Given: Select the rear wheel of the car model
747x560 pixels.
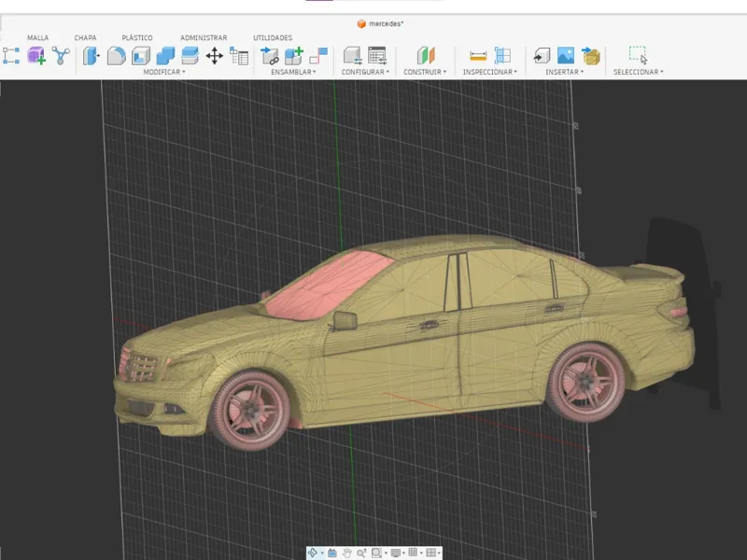Looking at the screenshot, I should (586, 383).
